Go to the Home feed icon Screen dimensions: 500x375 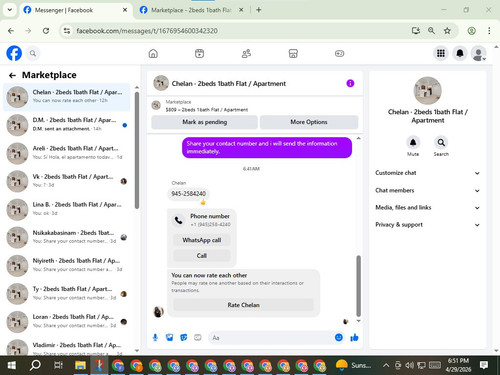[153, 53]
